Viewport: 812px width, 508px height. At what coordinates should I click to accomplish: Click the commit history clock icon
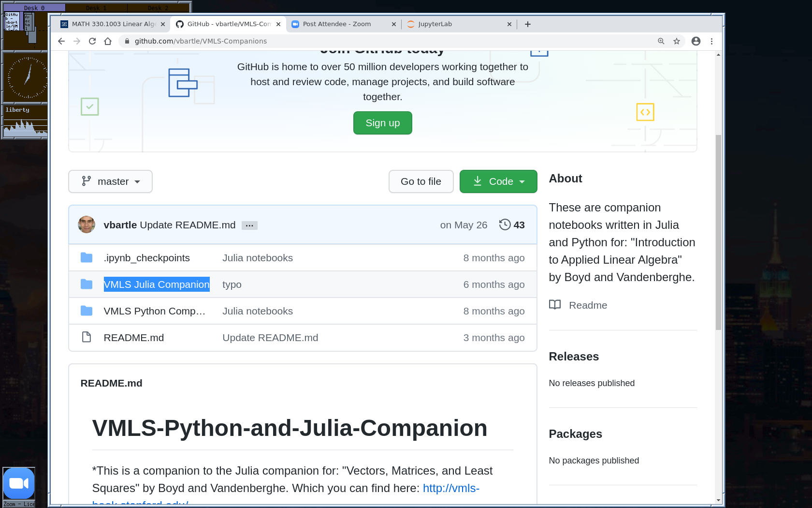click(x=505, y=224)
